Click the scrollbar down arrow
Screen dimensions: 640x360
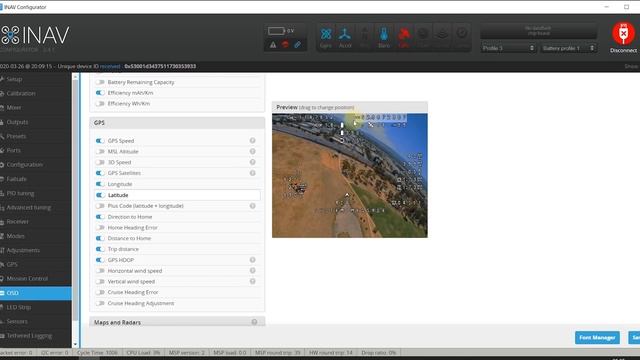(75, 345)
